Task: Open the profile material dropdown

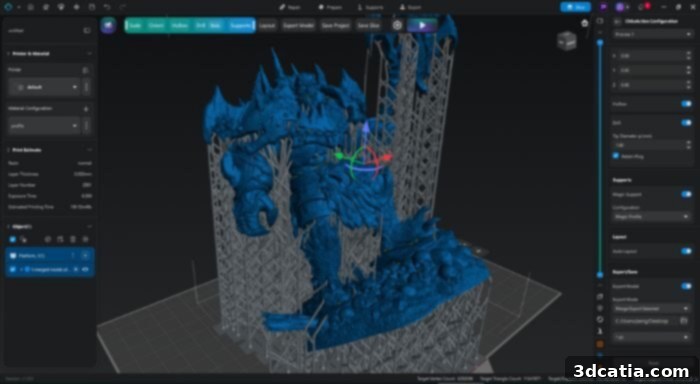Action: [44, 126]
